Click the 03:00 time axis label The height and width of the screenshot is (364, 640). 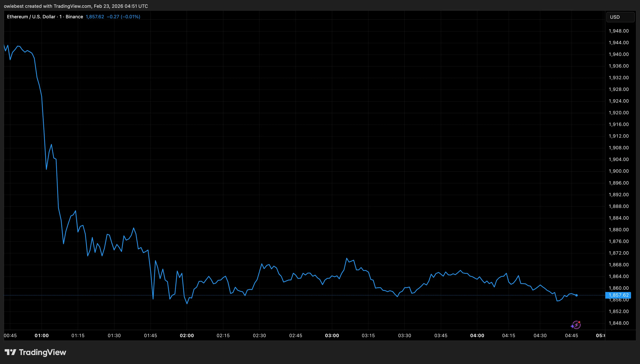[332, 336]
